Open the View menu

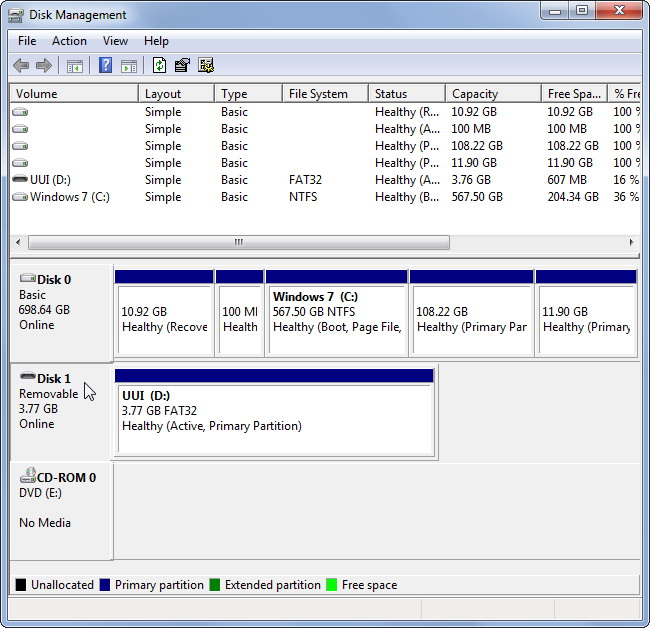(x=115, y=41)
